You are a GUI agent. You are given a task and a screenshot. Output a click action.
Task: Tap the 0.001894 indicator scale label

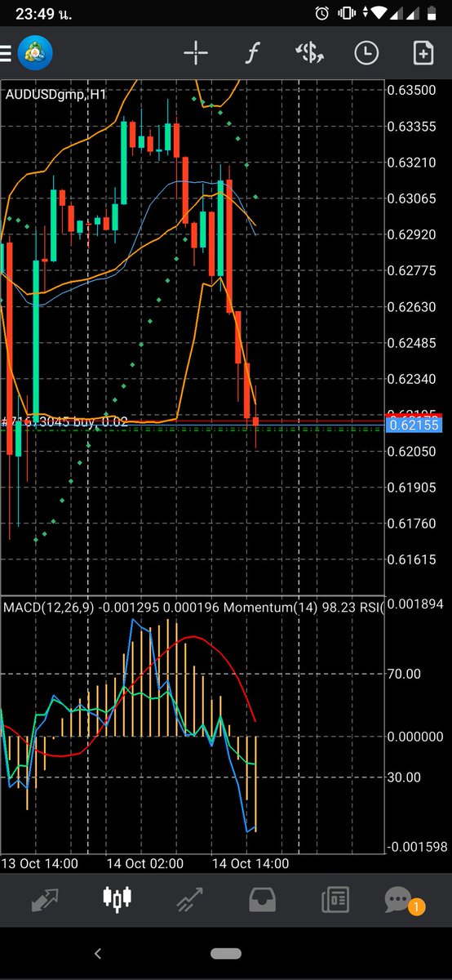tap(415, 604)
